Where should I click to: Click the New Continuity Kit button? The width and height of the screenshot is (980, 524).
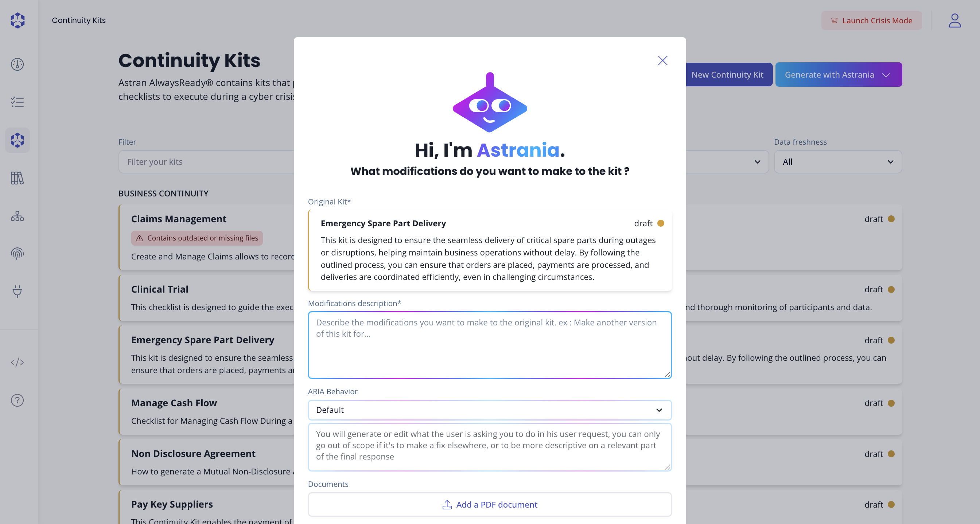point(727,75)
